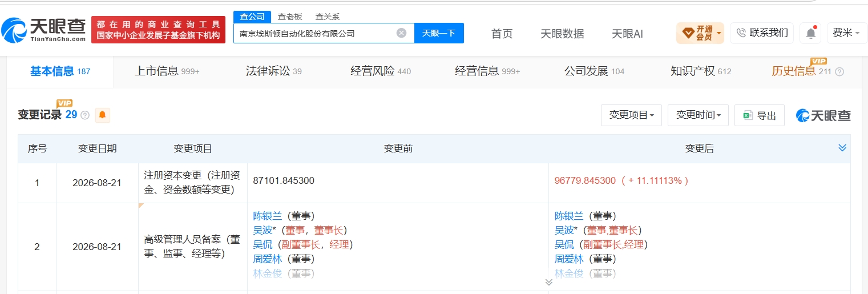Image resolution: width=868 pixels, height=294 pixels.
Task: Click the 导出 export button
Action: point(760,115)
